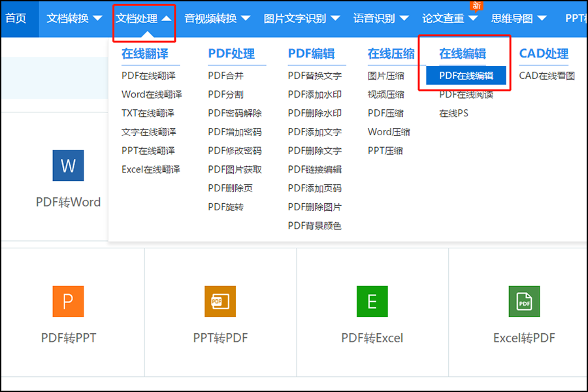Click the PDF编辑 column heading
Image resolution: width=588 pixels, height=392 pixels.
[x=311, y=54]
